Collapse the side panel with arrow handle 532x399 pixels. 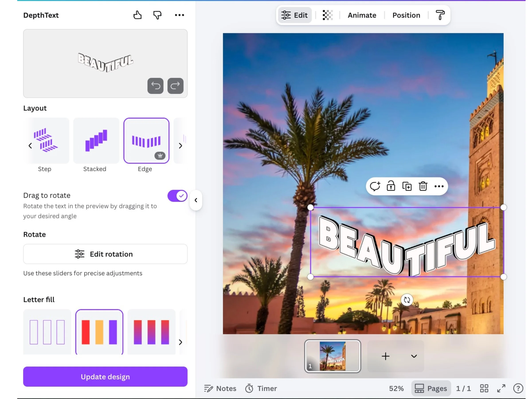pyautogui.click(x=196, y=200)
